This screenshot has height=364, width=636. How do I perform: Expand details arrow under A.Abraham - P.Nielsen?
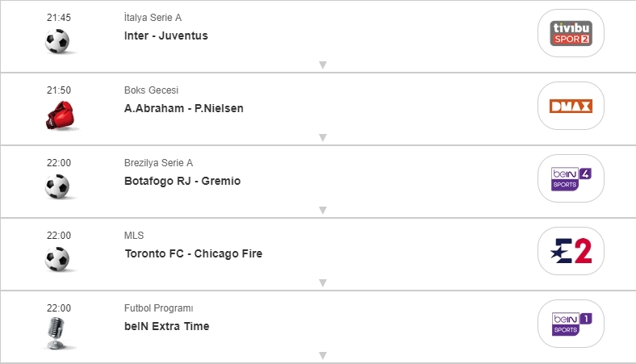pyautogui.click(x=322, y=138)
